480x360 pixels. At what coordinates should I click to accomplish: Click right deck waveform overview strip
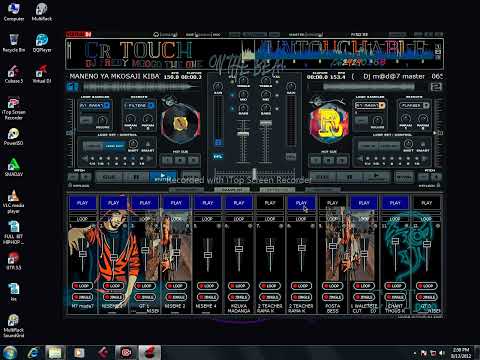[x=369, y=87]
